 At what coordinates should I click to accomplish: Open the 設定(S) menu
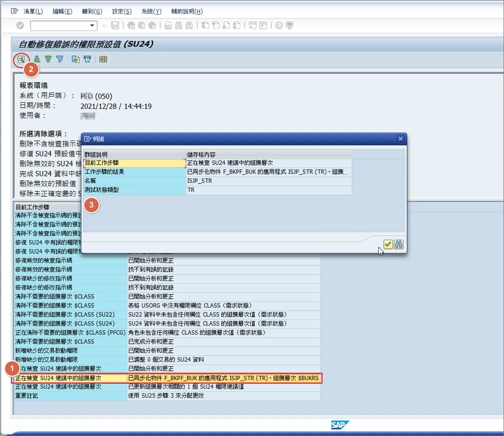click(122, 11)
